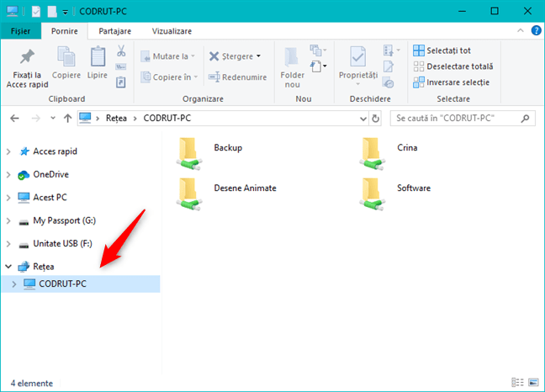
Task: Click the Proprietăți icon in ribbon
Action: click(x=358, y=58)
